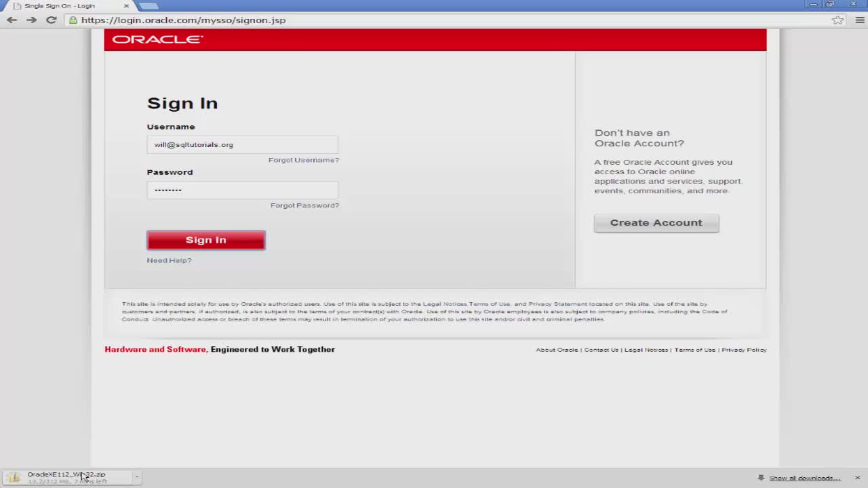This screenshot has height=488, width=868.
Task: Open Terms of Use footer link
Action: click(695, 350)
